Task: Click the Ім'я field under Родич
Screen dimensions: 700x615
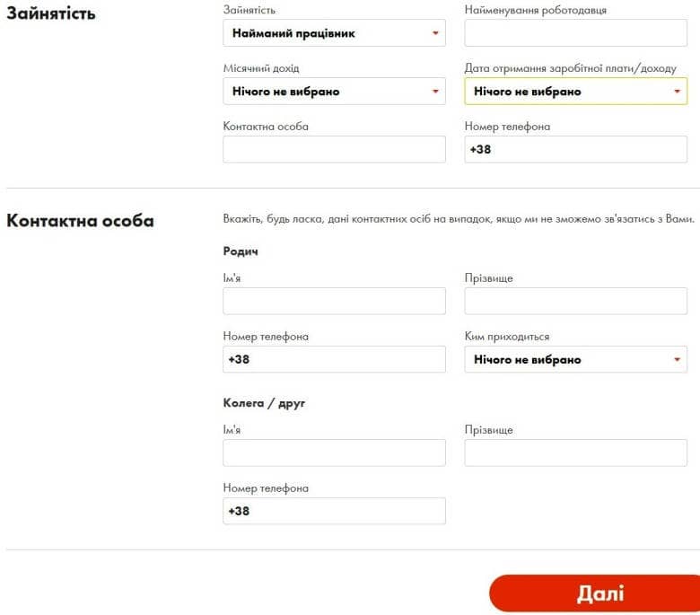Action: [334, 301]
